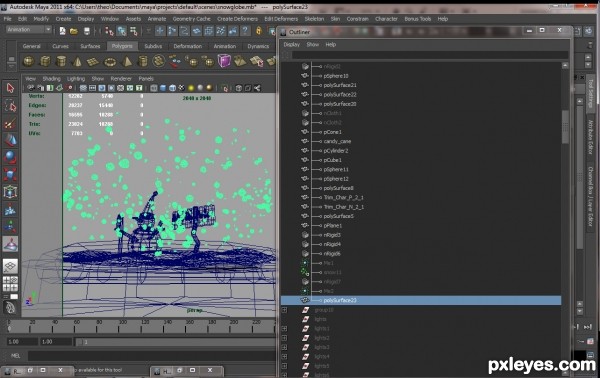Select the single perspective layout icon

pyautogui.click(x=10, y=266)
